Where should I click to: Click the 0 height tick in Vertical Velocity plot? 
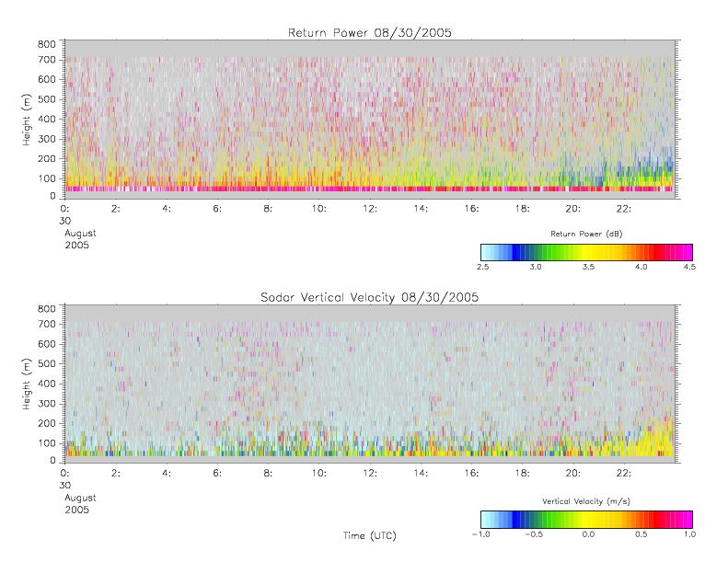point(52,461)
